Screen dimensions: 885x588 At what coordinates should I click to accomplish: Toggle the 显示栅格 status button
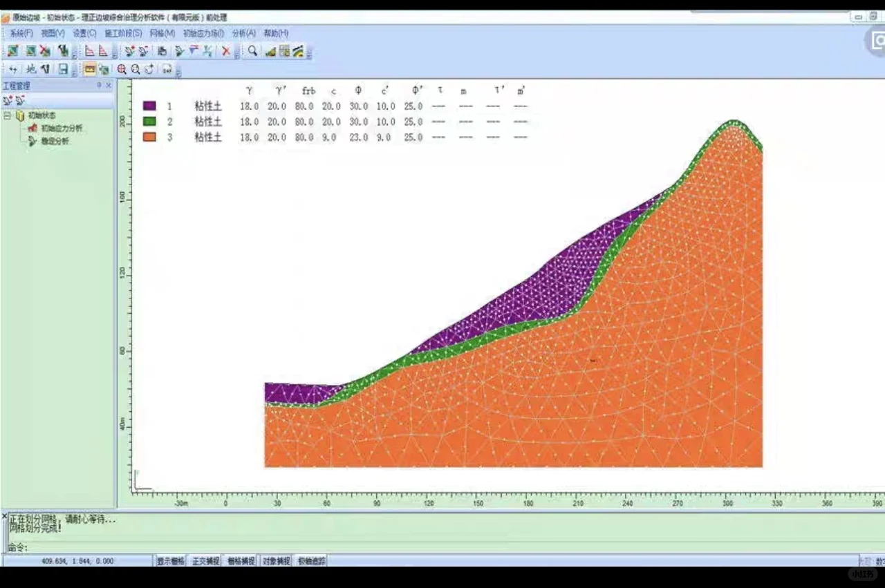pos(171,561)
